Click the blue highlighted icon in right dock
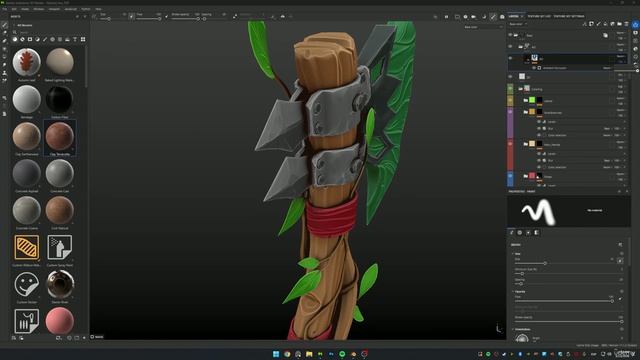This screenshot has height=360, width=640. (636, 25)
